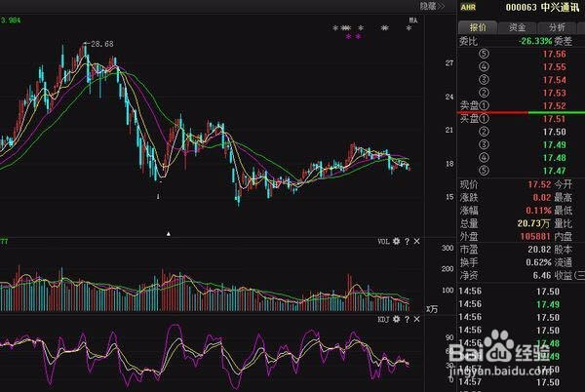Select sell level 2 price 17.53

(x=554, y=93)
